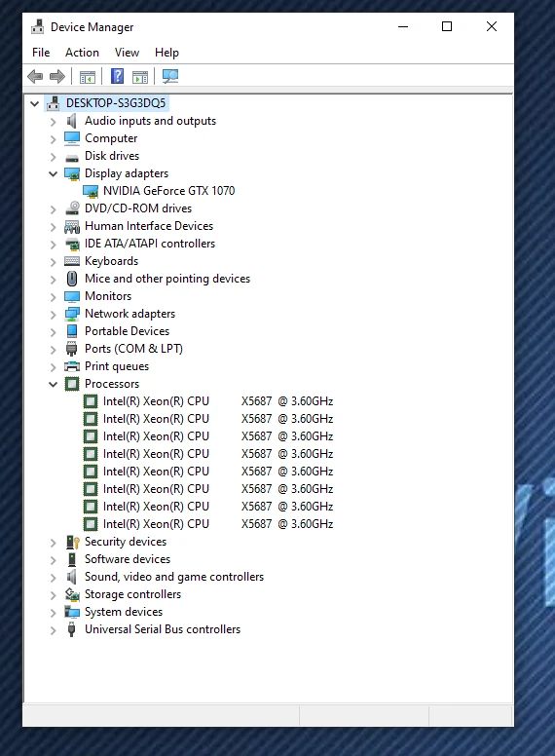Select the last Intel(R) Xeon(R) CPU X5687 entry
Image resolution: width=555 pixels, height=756 pixels.
[218, 524]
